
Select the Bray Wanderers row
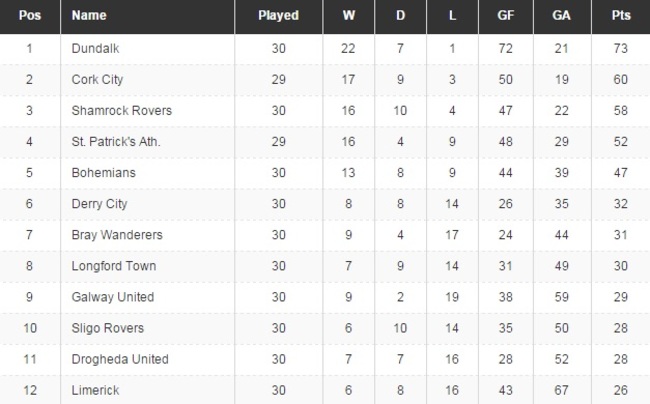click(116, 235)
